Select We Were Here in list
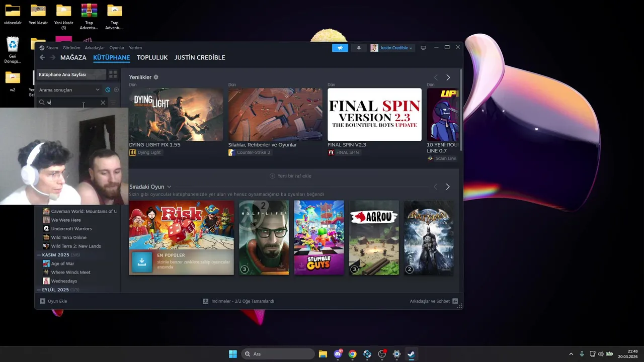This screenshot has height=362, width=644. coord(66,220)
